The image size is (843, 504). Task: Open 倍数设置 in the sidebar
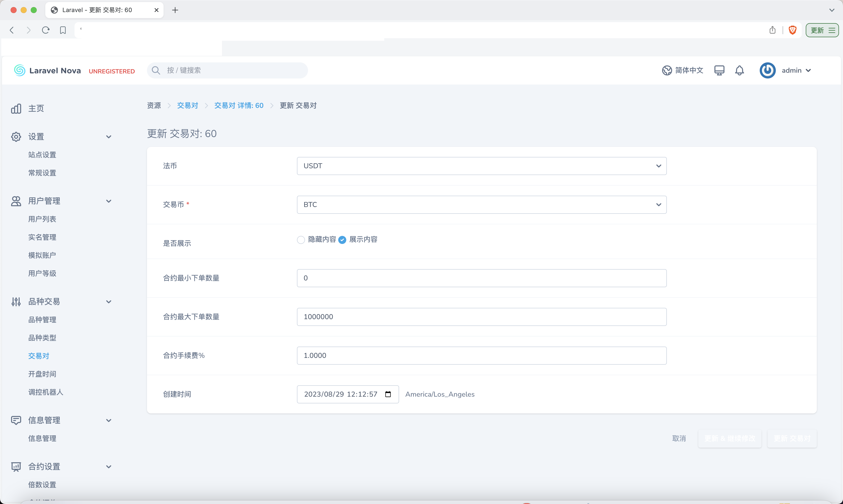pyautogui.click(x=42, y=485)
